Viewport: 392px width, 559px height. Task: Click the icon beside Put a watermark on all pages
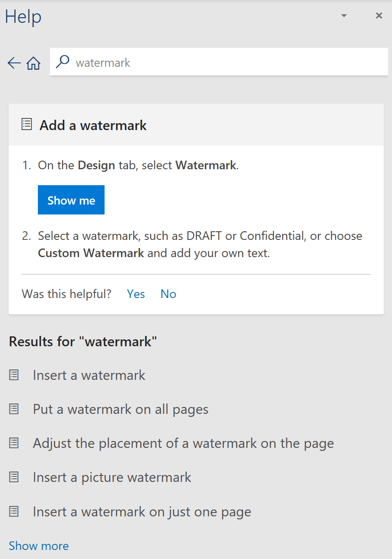[x=14, y=409]
